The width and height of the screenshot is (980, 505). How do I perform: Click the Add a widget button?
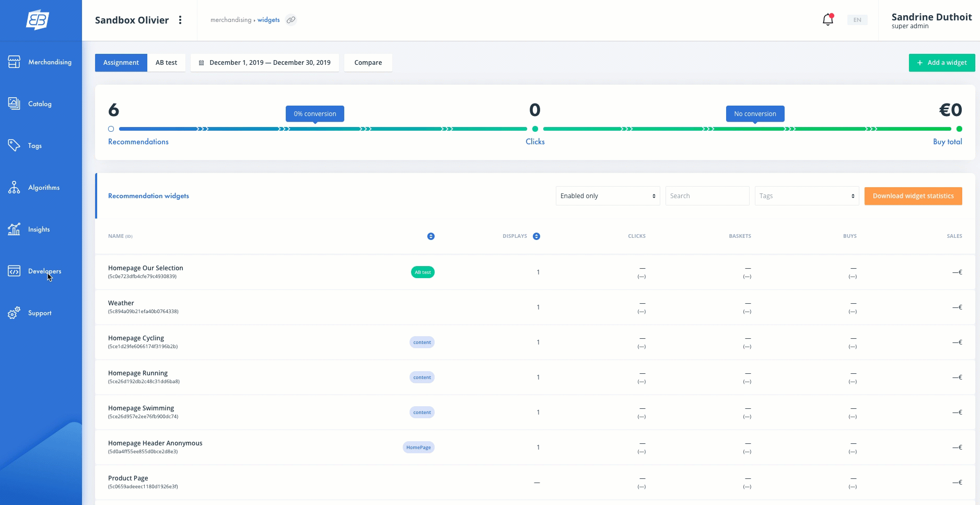(941, 63)
